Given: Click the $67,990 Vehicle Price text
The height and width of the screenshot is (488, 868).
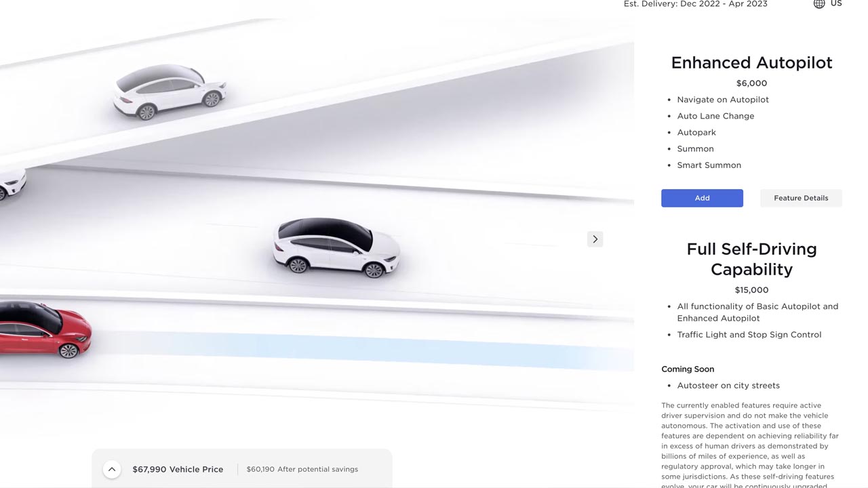Looking at the screenshot, I should 178,469.
